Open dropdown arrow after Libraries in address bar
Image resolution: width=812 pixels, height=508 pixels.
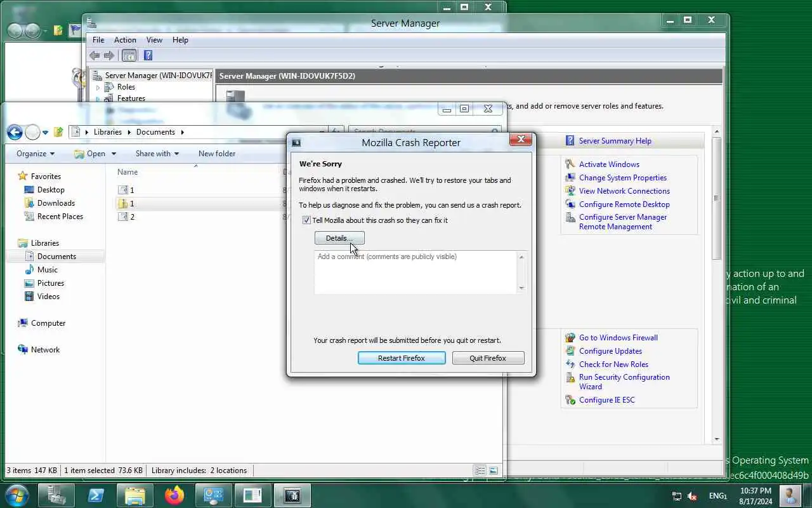pyautogui.click(x=129, y=132)
